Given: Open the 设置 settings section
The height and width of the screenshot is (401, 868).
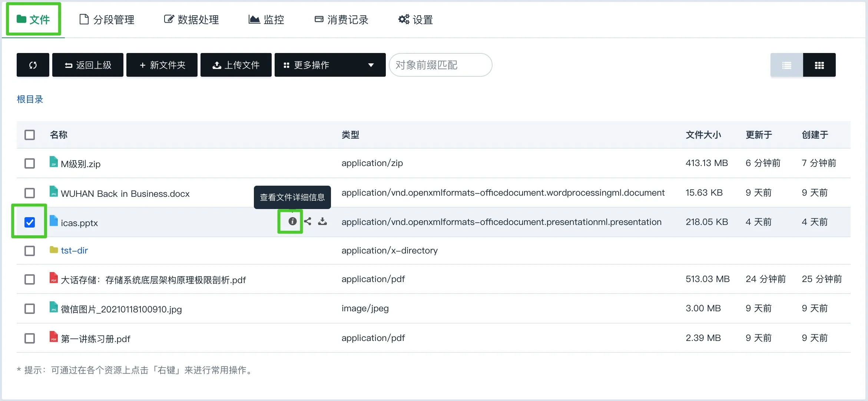Looking at the screenshot, I should (415, 19).
